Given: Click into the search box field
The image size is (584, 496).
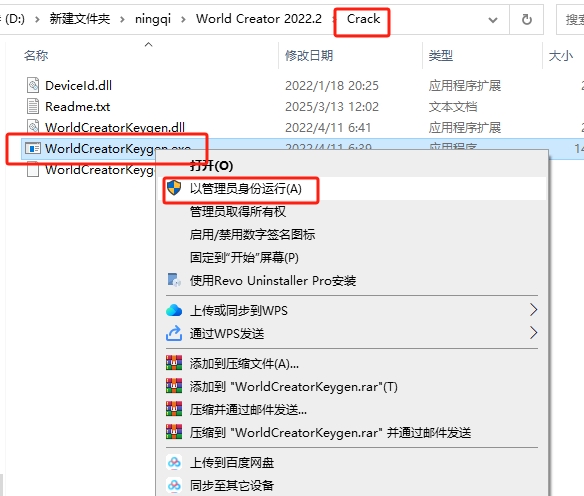Looking at the screenshot, I should pos(570,19).
